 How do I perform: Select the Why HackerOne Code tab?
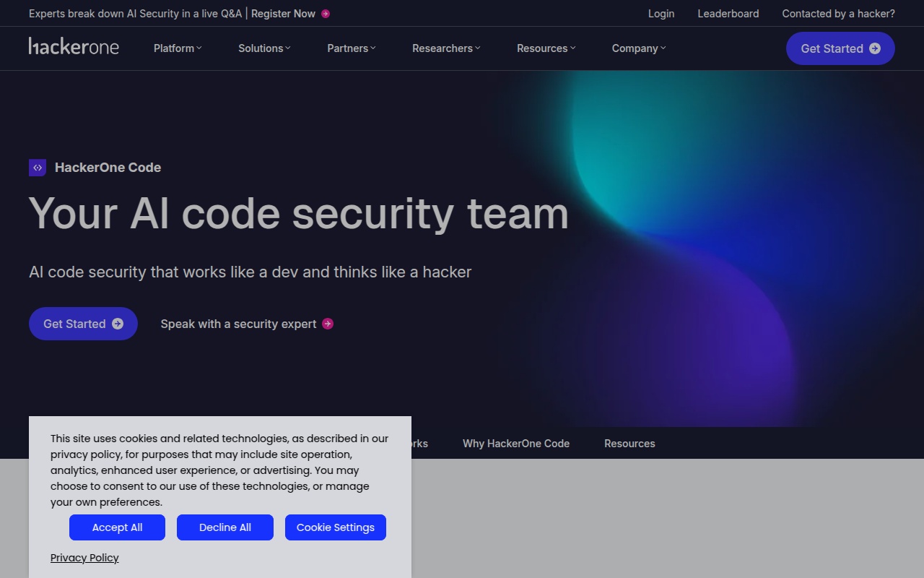pos(516,444)
